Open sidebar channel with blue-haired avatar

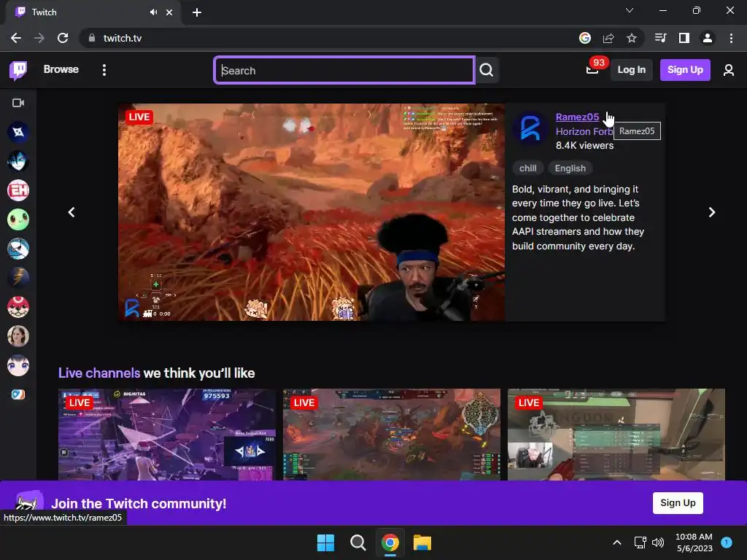[x=18, y=161]
